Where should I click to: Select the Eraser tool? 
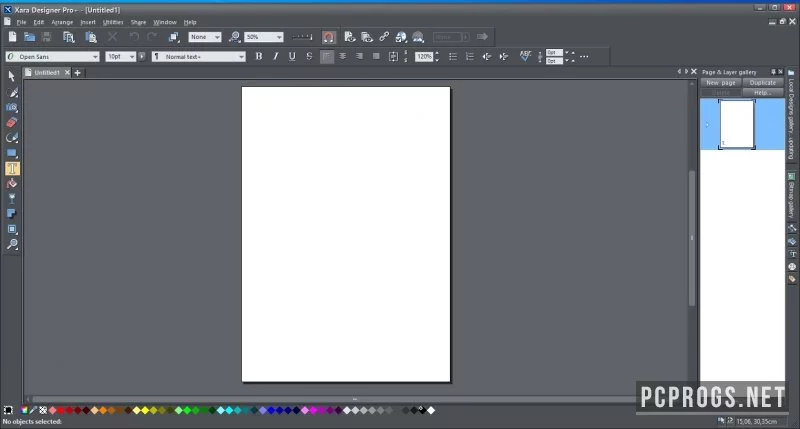click(x=12, y=122)
